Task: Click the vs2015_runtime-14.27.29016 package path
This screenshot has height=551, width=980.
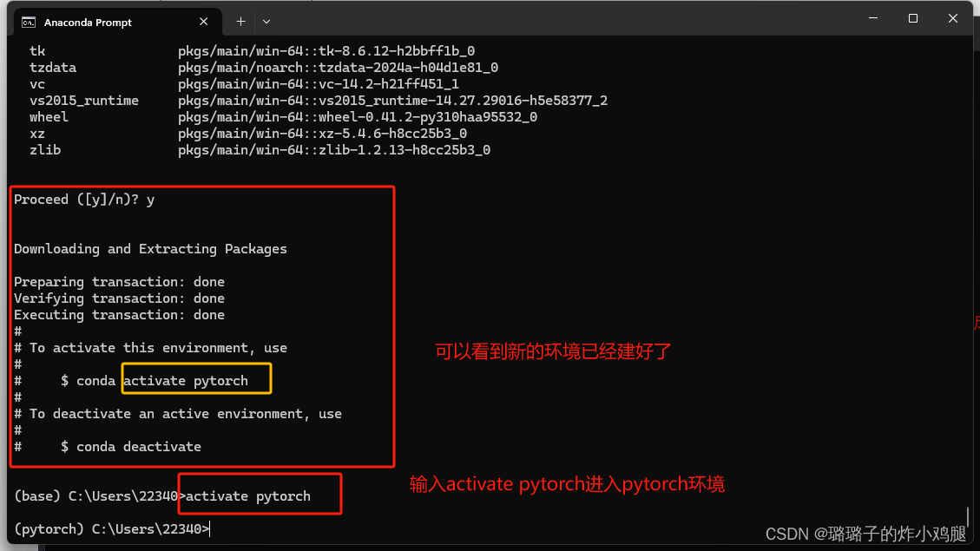Action: pyautogui.click(x=392, y=101)
